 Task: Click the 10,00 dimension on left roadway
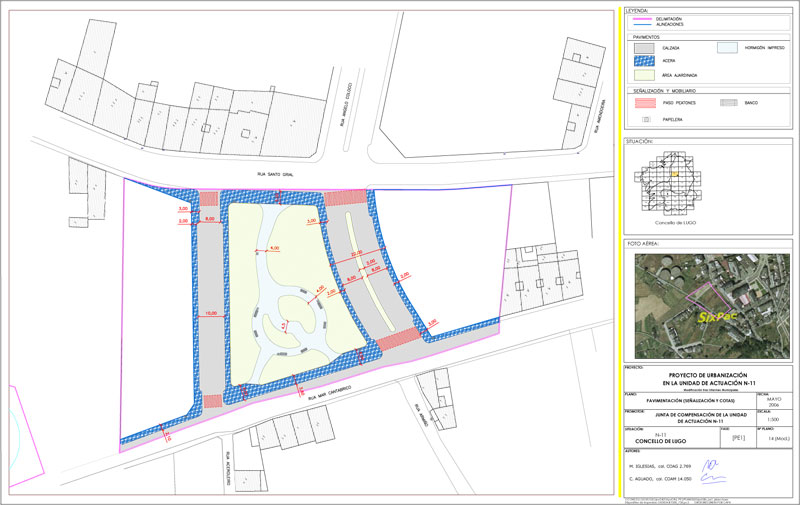click(211, 313)
